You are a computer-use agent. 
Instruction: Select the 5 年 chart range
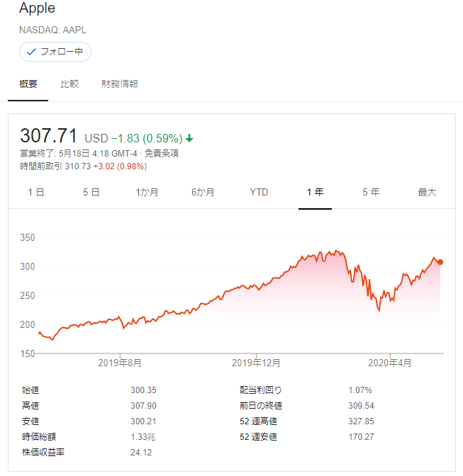(371, 192)
